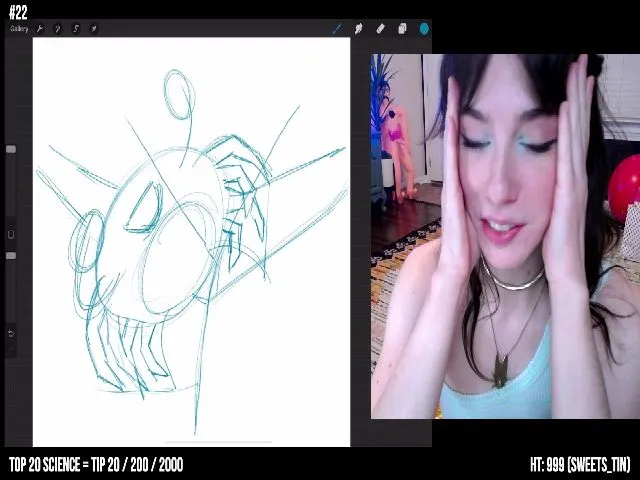Open the Gallery view
Image resolution: width=640 pixels, height=480 pixels.
pyautogui.click(x=19, y=29)
